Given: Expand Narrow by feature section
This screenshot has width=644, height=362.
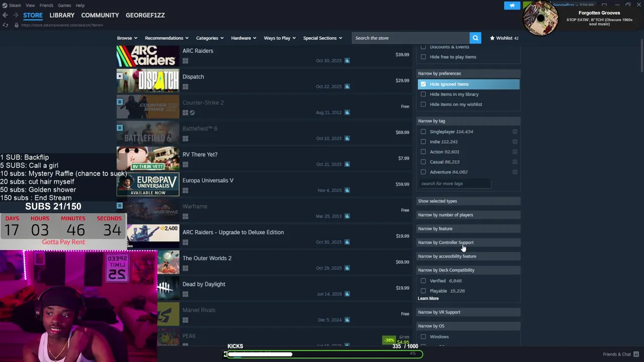Looking at the screenshot, I should click(468, 229).
